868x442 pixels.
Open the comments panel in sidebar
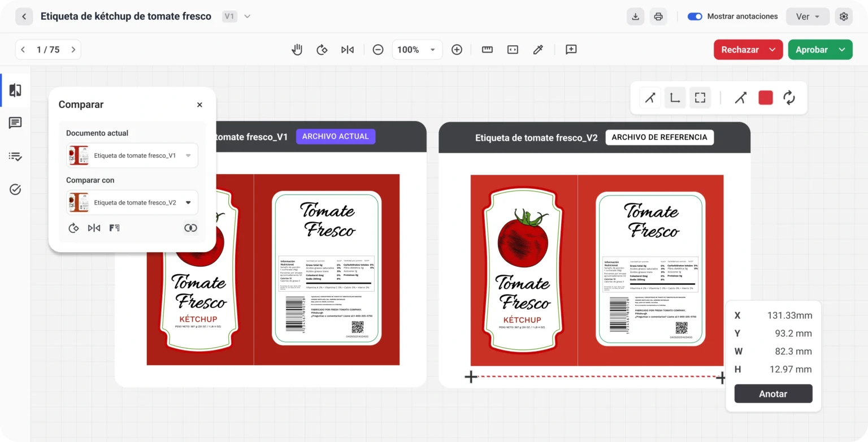click(15, 123)
